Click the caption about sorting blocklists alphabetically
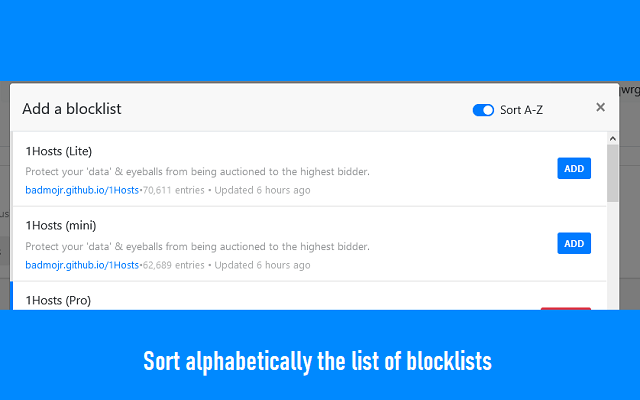This screenshot has height=400, width=640. [318, 361]
